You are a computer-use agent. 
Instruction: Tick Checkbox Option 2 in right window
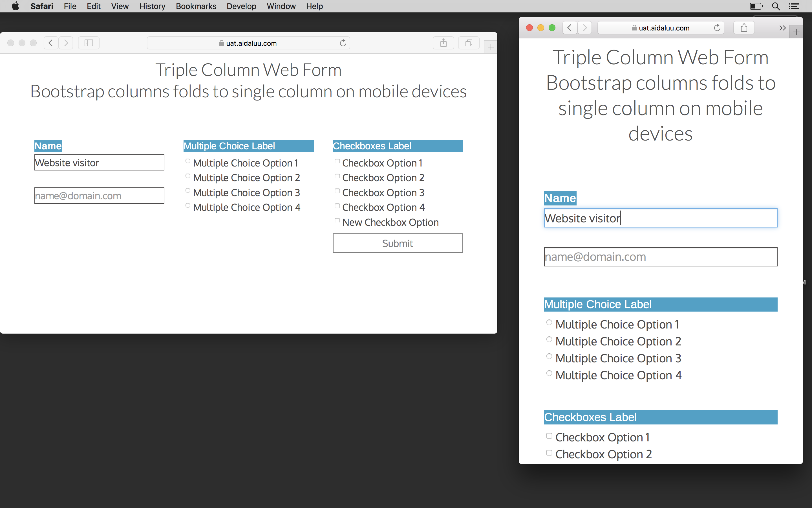point(549,453)
